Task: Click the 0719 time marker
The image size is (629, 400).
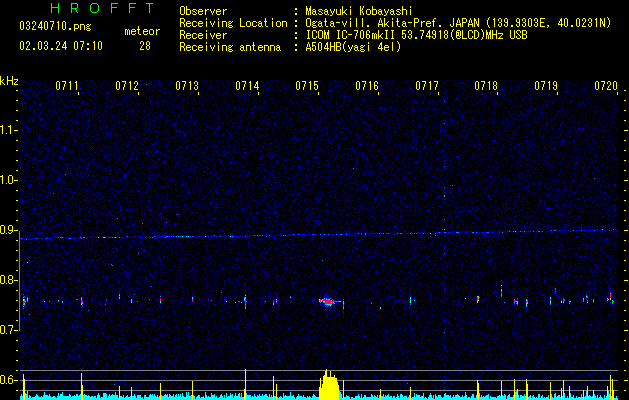Action: coord(546,86)
